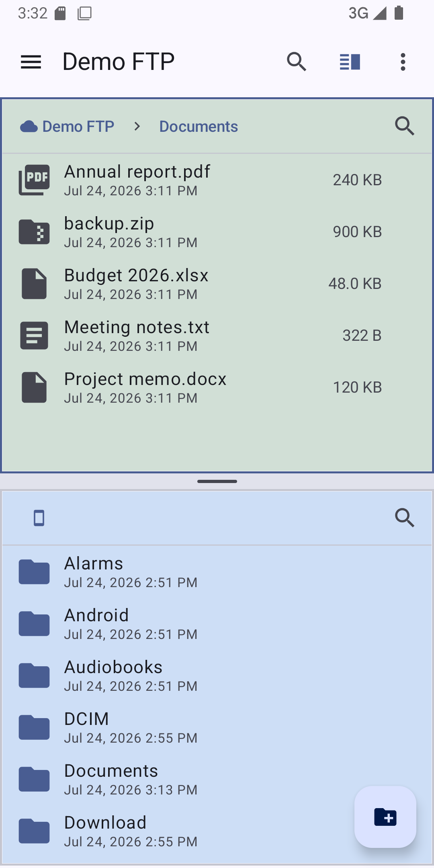Image resolution: width=434 pixels, height=868 pixels.
Task: Search within the device storage pane
Action: (x=405, y=518)
